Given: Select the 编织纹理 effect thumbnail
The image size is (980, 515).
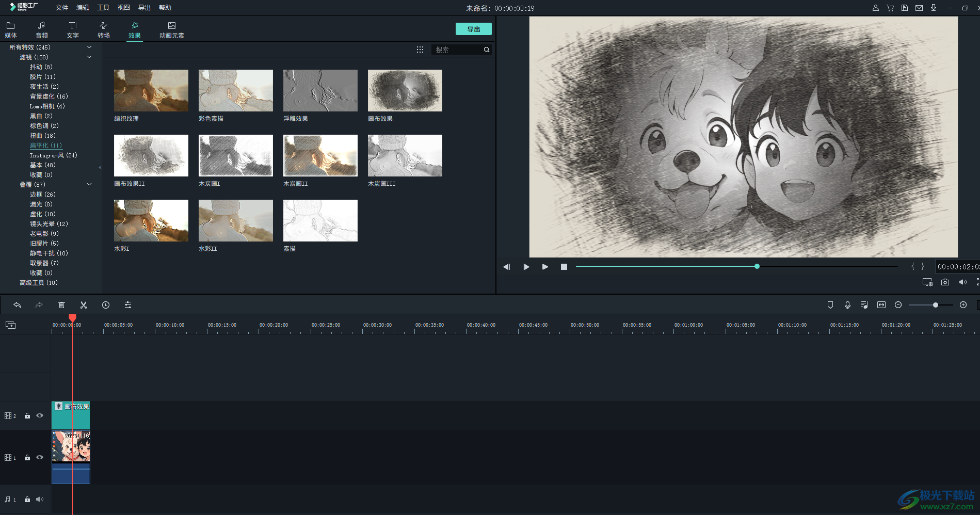Looking at the screenshot, I should tap(151, 90).
